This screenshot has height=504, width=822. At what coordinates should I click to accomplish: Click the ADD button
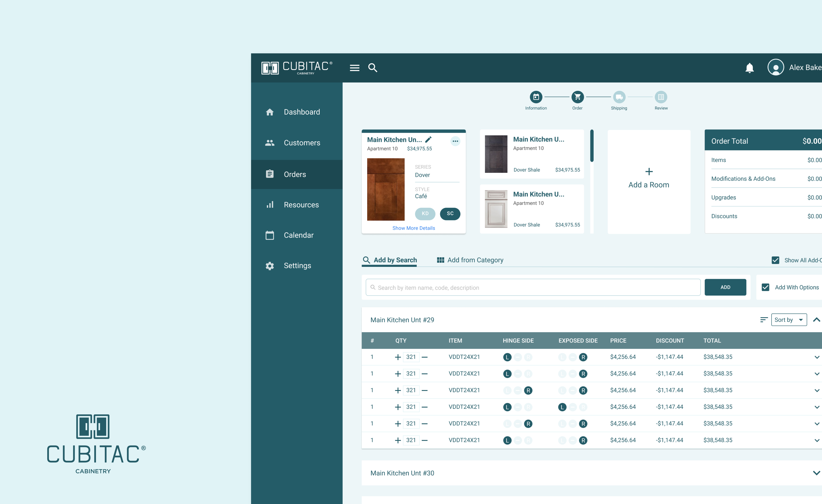click(x=725, y=287)
